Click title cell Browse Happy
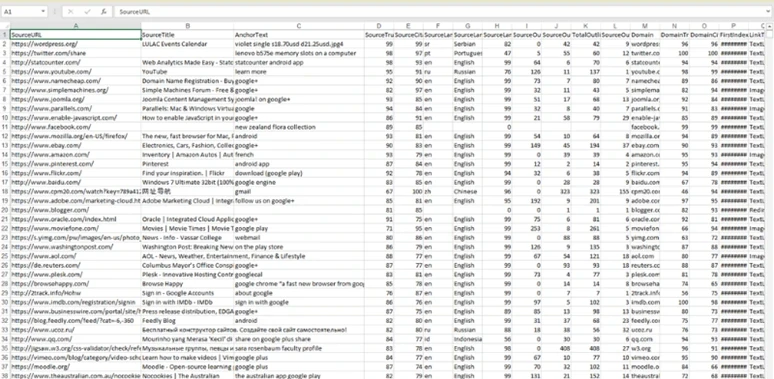 (188, 284)
